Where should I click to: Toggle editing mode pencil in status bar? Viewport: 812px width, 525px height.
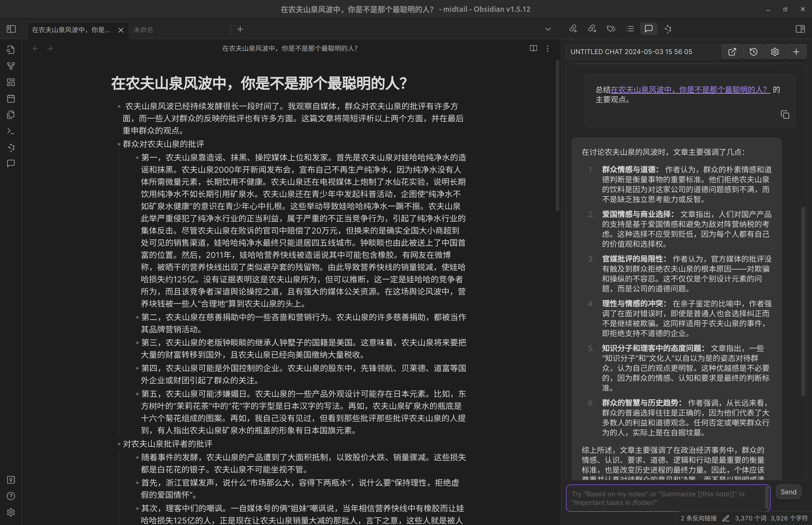pyautogui.click(x=726, y=518)
